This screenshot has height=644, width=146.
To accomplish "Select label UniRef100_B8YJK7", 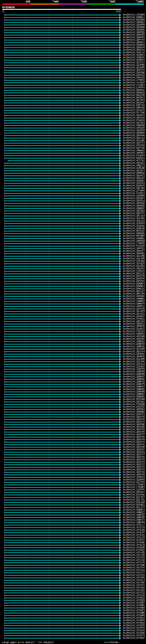I will pos(134,291).
